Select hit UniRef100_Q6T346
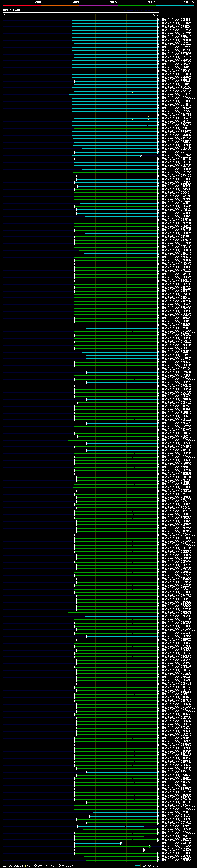 [177, 155]
